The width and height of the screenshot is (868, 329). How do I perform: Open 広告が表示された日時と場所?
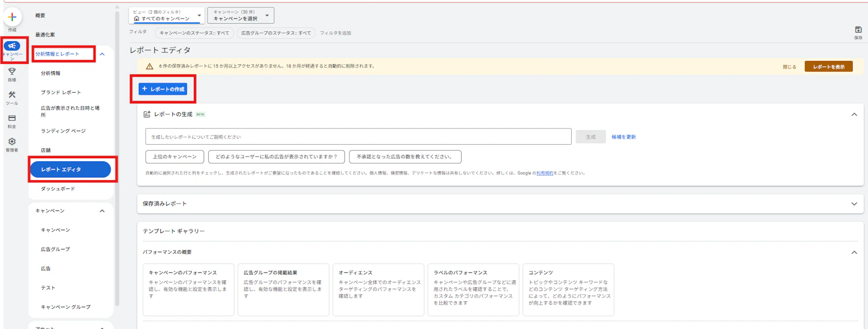click(70, 112)
